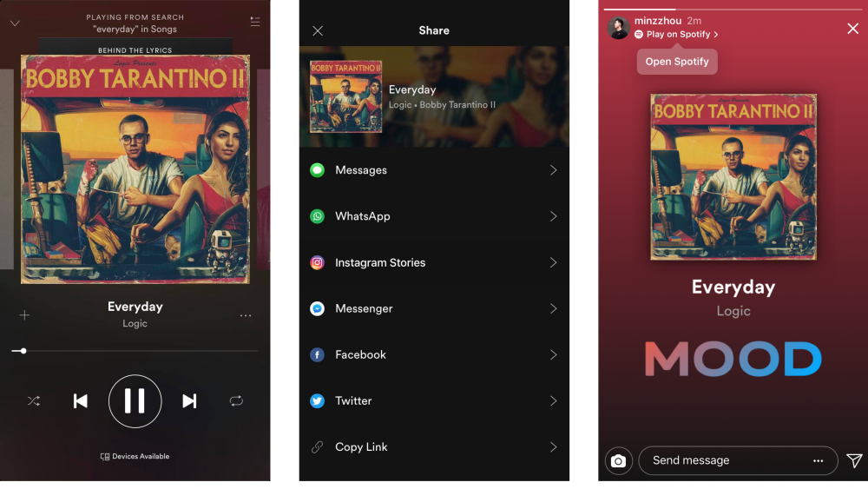Click the chevron on the Twitter row
The width and height of the screenshot is (868, 489).
click(553, 400)
